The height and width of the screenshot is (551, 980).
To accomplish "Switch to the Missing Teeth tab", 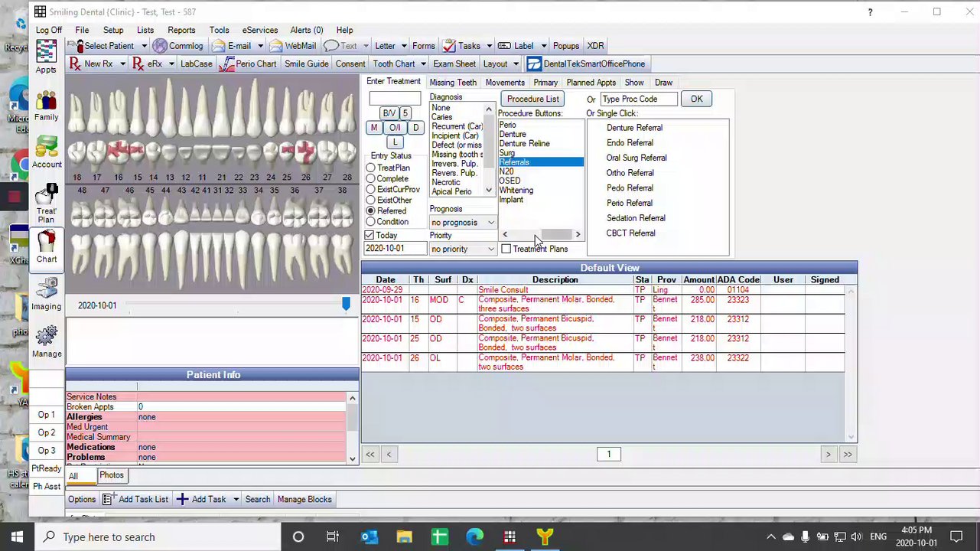I will [x=453, y=83].
